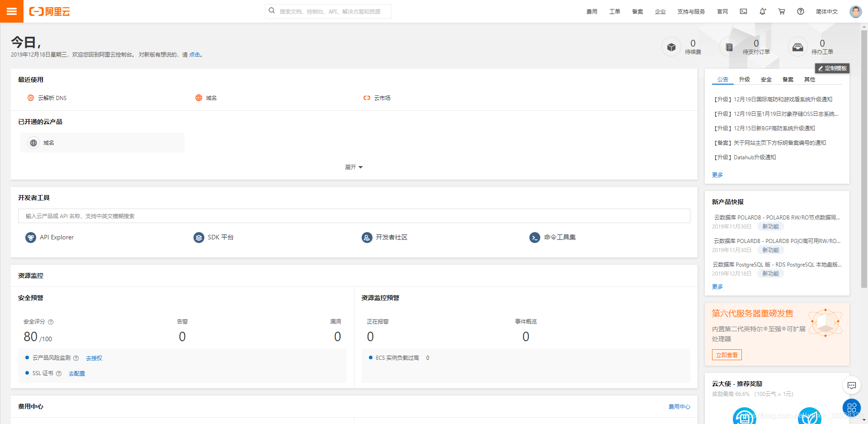Open the 12月15日新BGP高防 upgrade notice
Screen dimensions: 868x424
click(x=764, y=129)
